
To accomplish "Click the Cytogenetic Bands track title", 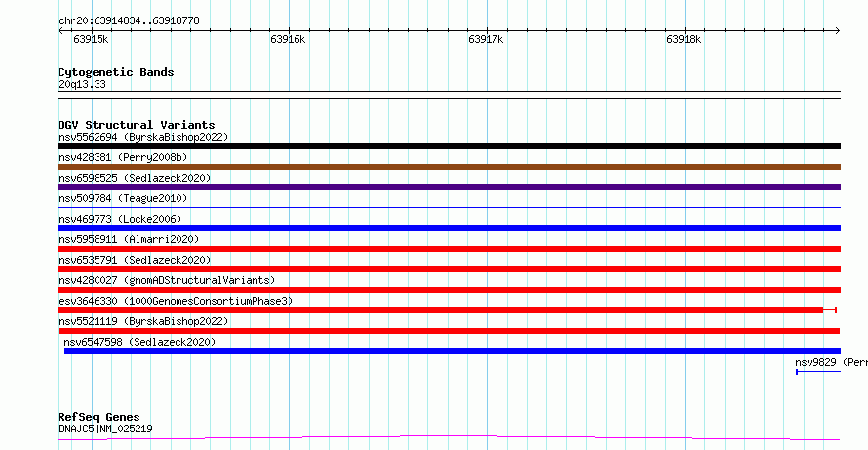I will 116,72.
